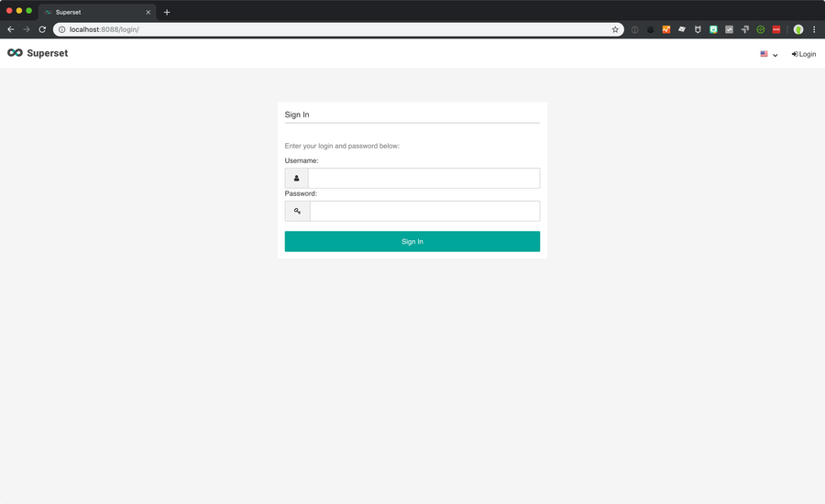The image size is (825, 504).
Task: Click the Login link in navbar
Action: pos(804,54)
